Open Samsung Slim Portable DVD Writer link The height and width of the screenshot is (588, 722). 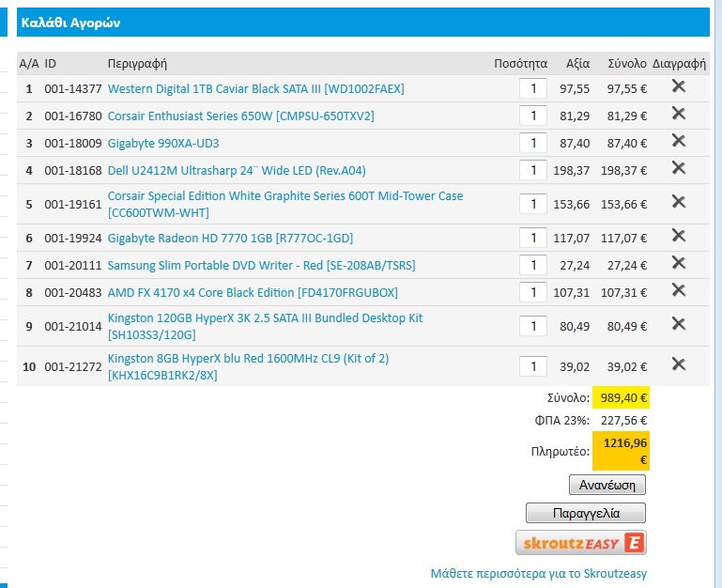262,266
